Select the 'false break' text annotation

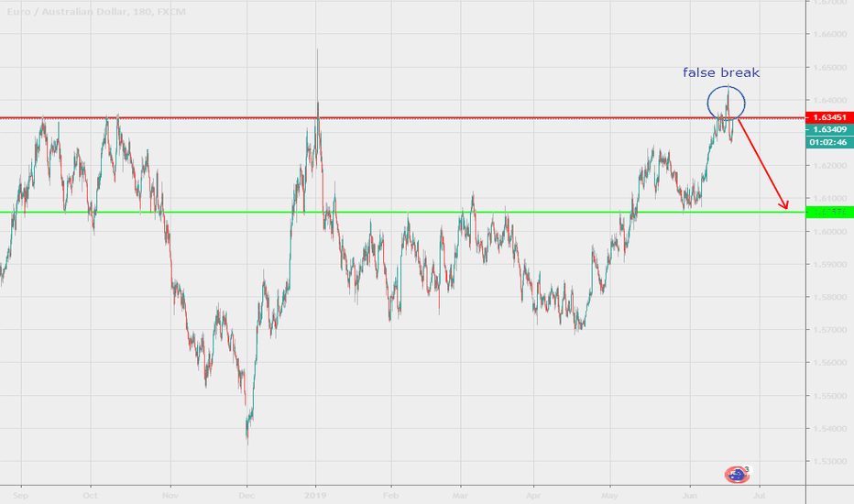pyautogui.click(x=721, y=72)
